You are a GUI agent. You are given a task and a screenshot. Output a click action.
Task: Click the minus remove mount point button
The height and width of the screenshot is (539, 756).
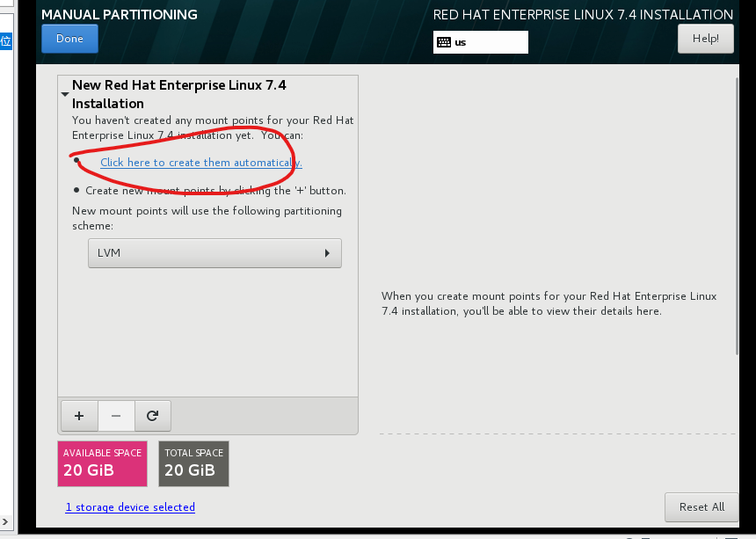coord(116,416)
